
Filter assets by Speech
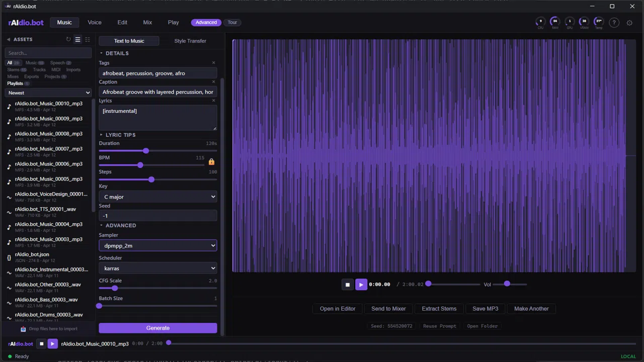[60, 63]
